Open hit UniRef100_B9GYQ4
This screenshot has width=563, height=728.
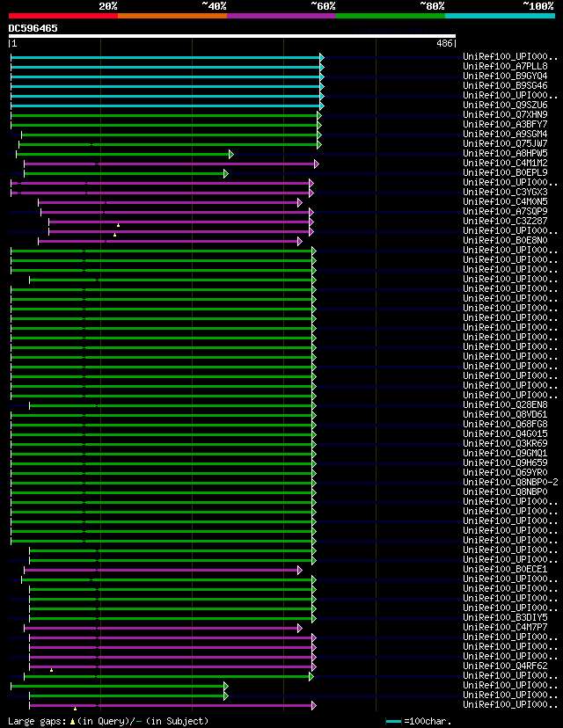(505, 76)
